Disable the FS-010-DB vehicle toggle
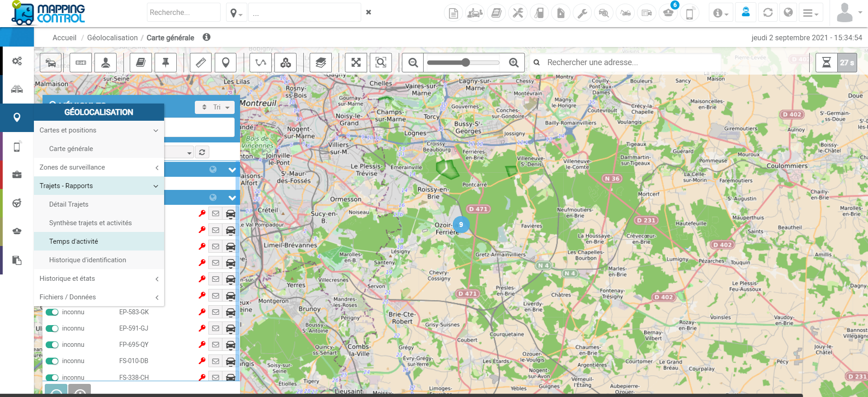The image size is (868, 397). (52, 361)
